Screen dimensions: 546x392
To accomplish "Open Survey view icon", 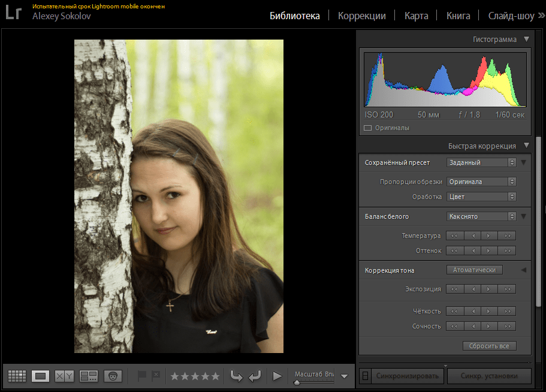I will (x=89, y=376).
